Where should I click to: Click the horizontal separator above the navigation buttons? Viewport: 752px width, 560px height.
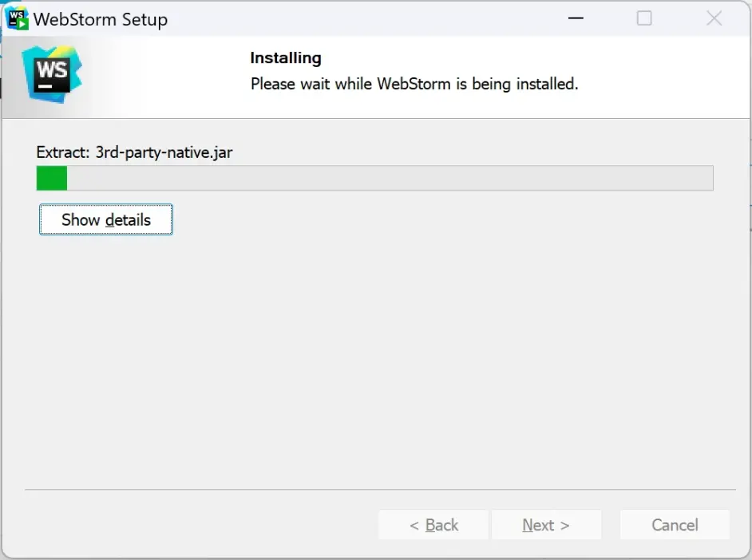click(380, 489)
